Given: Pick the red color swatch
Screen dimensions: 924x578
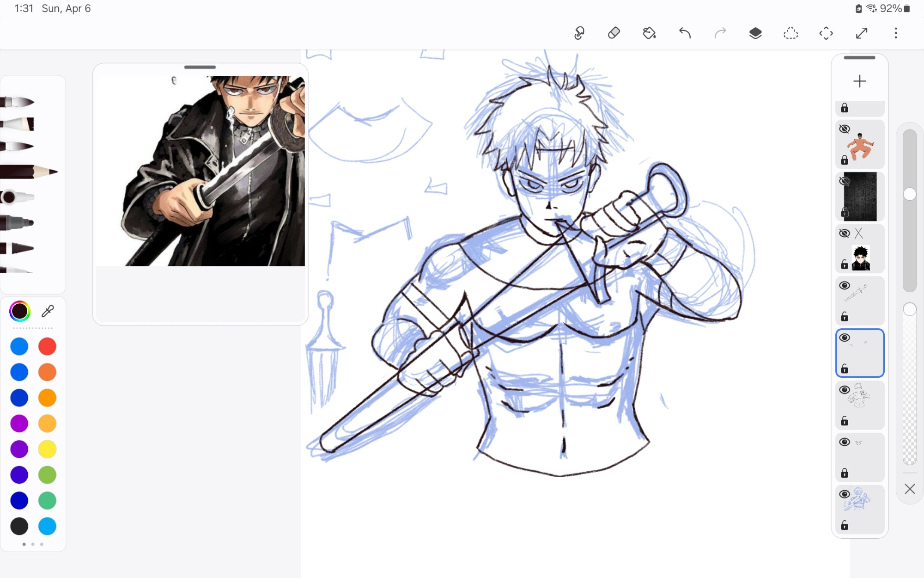Looking at the screenshot, I should coord(47,346).
